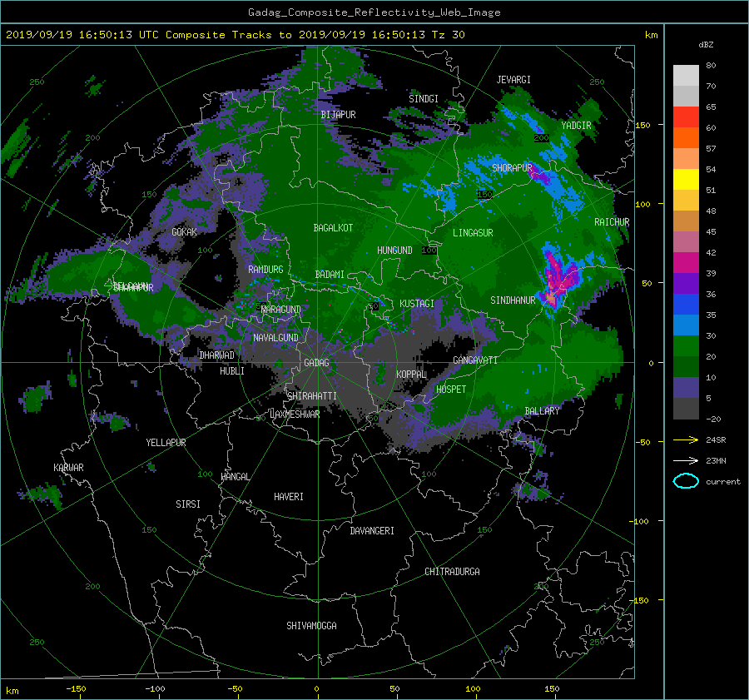The height and width of the screenshot is (700, 749).
Task: Click the yellow 24SR arrow legend icon
Action: pyautogui.click(x=686, y=439)
